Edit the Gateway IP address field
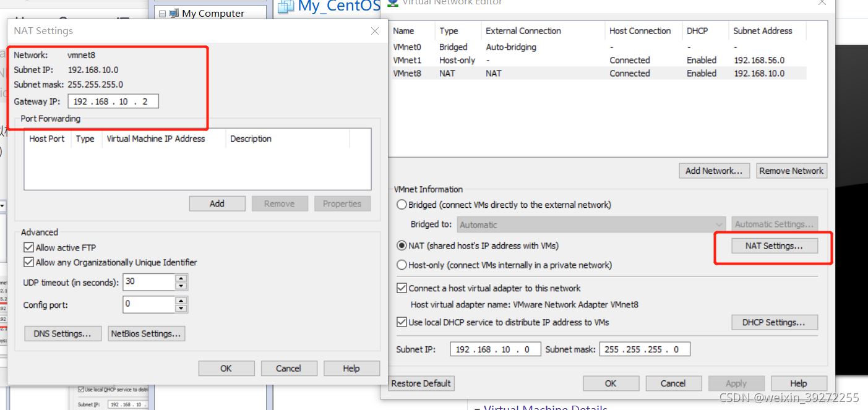 coord(113,101)
